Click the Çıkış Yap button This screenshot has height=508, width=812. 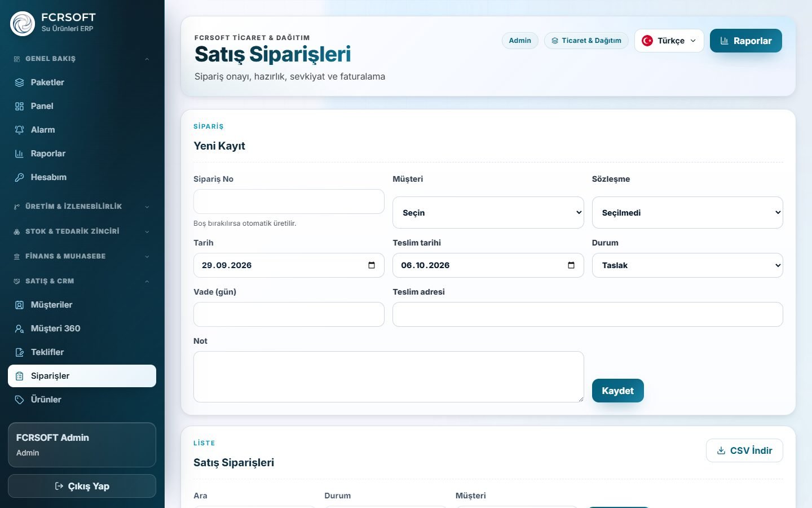82,486
